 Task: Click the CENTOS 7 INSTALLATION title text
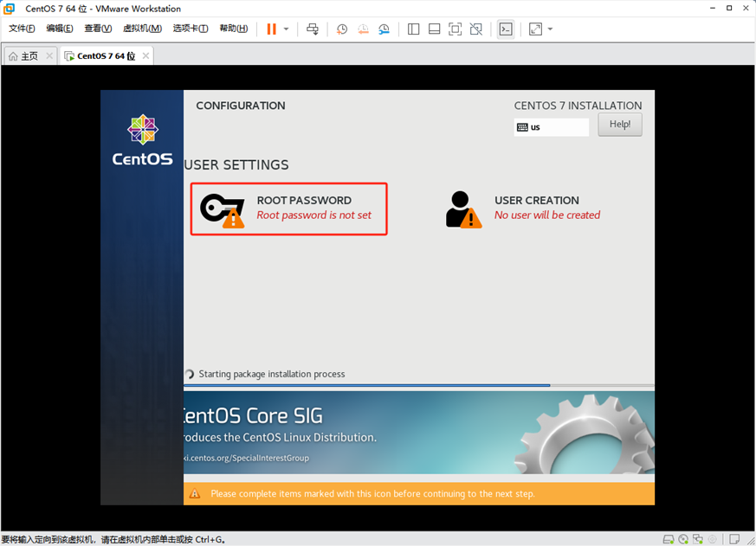tap(578, 106)
